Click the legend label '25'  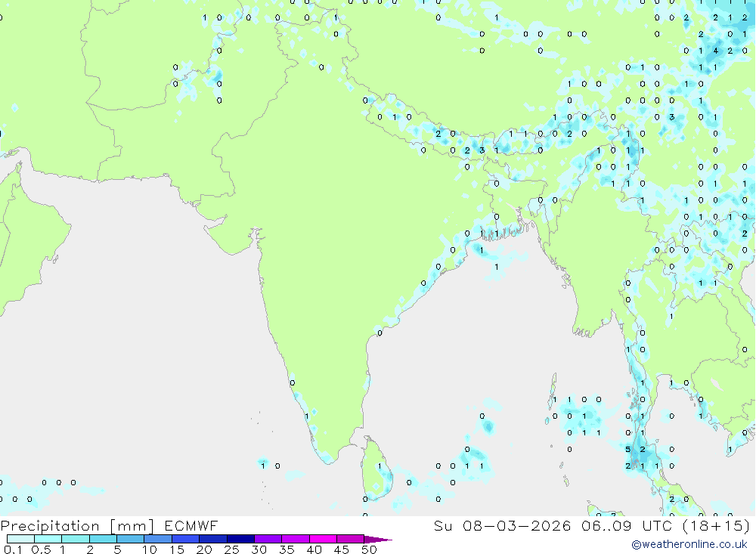(231, 549)
